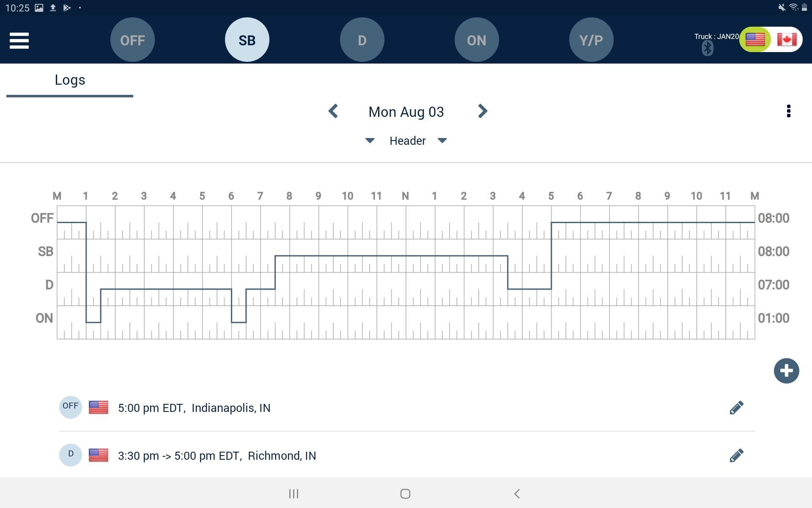Switch duty status to OFF
Screen dimensions: 812x508
point(132,40)
